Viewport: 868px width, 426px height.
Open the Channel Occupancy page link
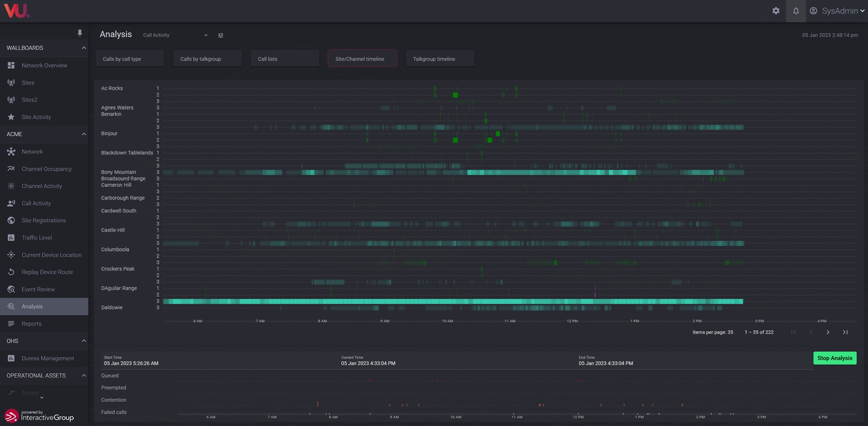click(47, 169)
